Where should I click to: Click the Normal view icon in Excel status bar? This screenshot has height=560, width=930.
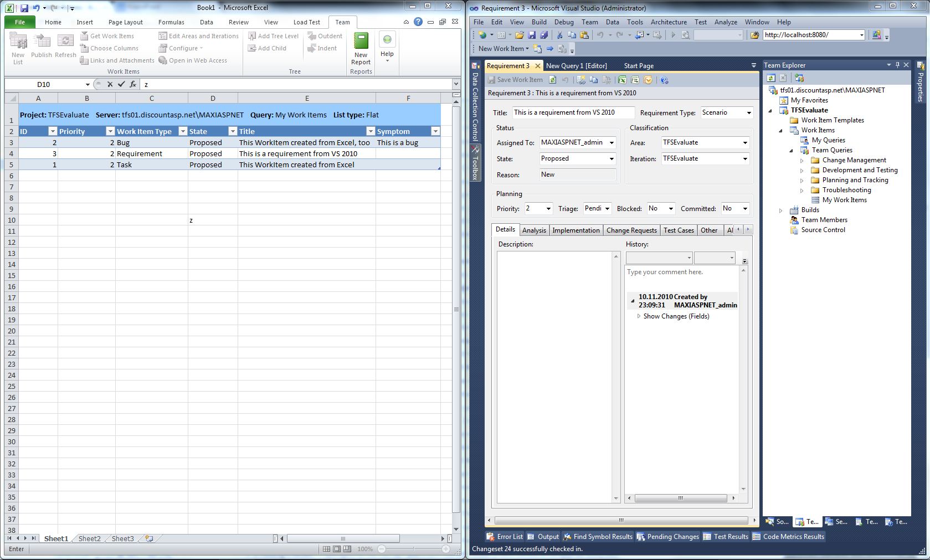[326, 549]
